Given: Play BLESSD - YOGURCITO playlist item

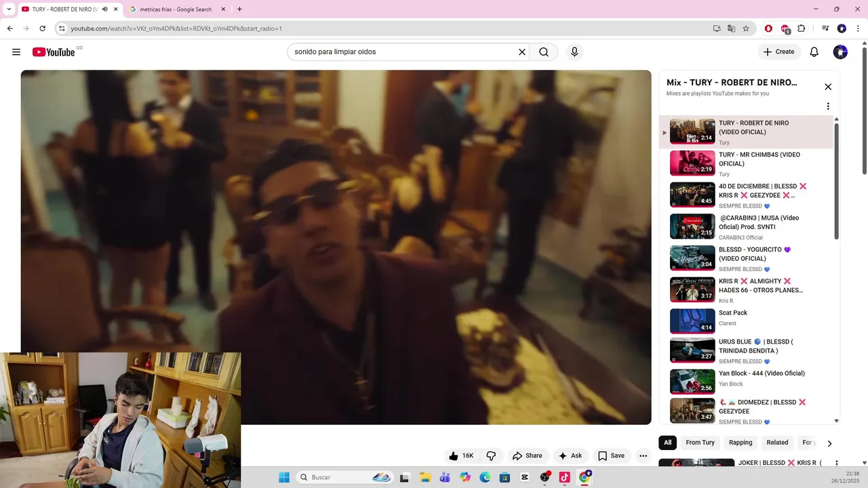Looking at the screenshot, I should pos(746,258).
